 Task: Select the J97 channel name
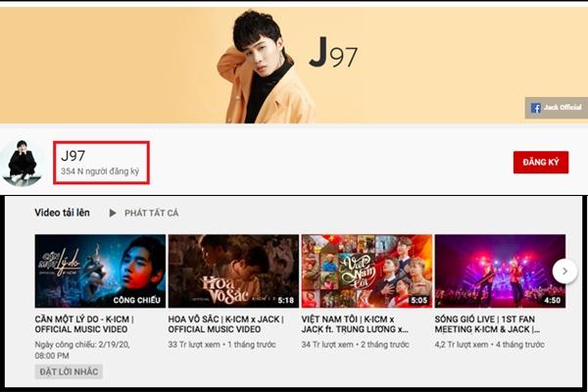click(73, 155)
